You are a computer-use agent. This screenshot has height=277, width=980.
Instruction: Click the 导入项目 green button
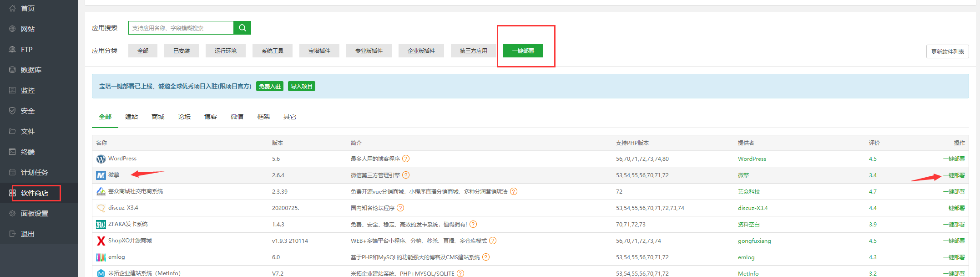pyautogui.click(x=302, y=86)
